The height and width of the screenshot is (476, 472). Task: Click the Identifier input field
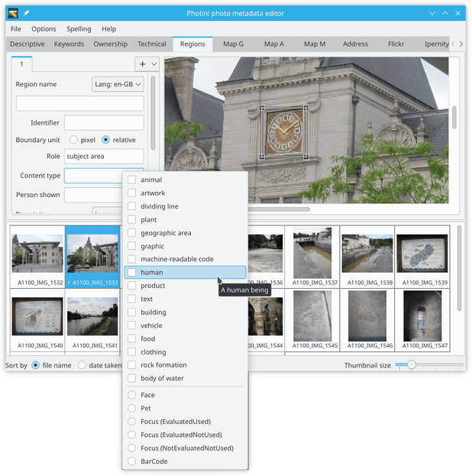pyautogui.click(x=104, y=123)
